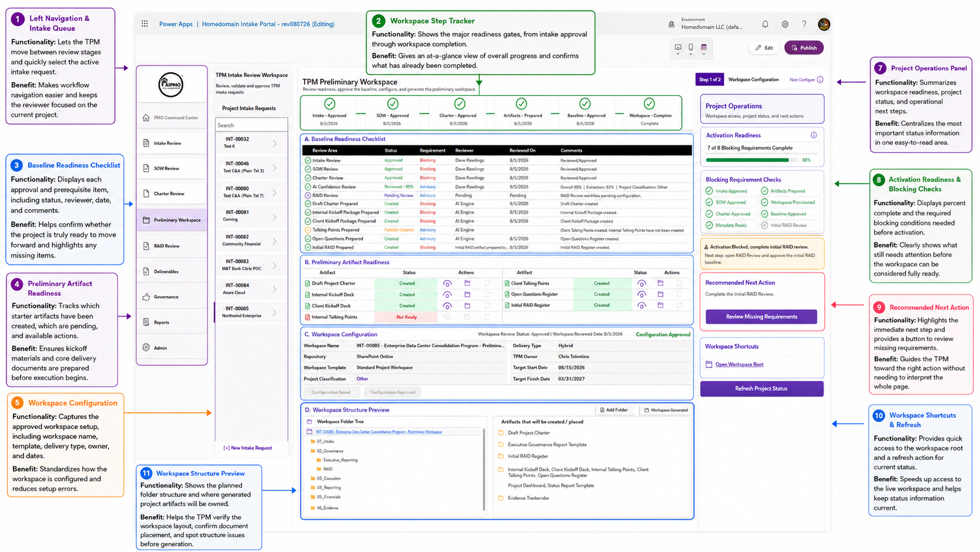Open folder for Client Kickoff Deck
Image resolution: width=980 pixels, height=552 pixels.
click(x=467, y=306)
